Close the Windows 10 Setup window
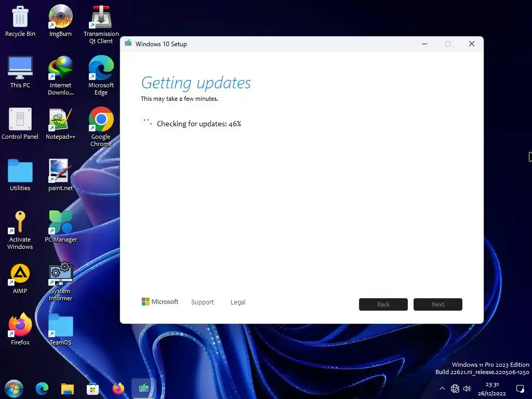This screenshot has height=399, width=532. [472, 44]
